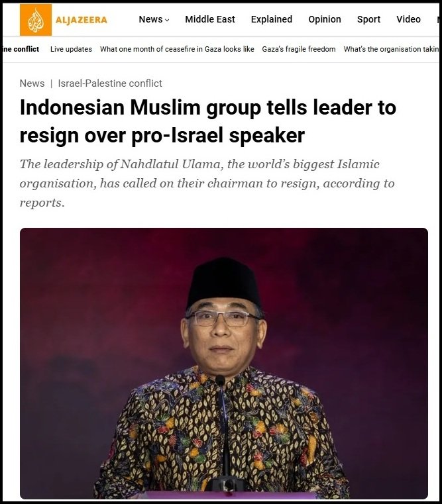Click the article headline text
The width and height of the screenshot is (442, 504).
click(x=208, y=121)
